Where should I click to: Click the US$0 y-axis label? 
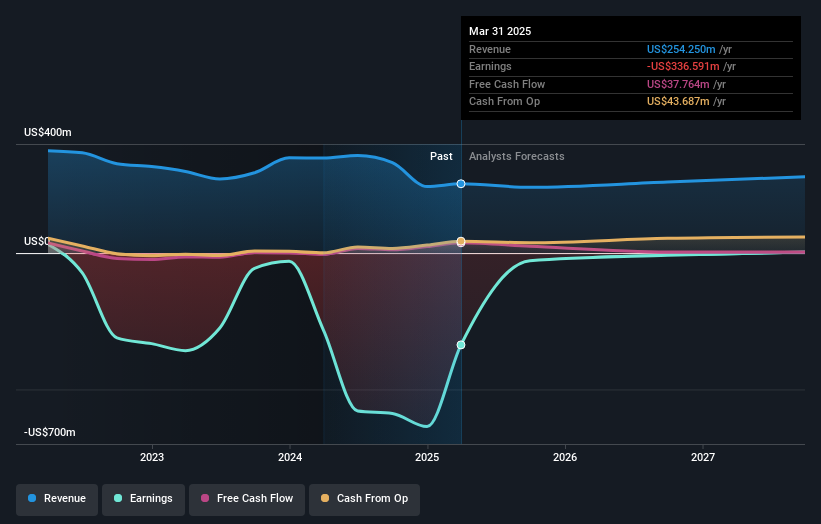37,241
